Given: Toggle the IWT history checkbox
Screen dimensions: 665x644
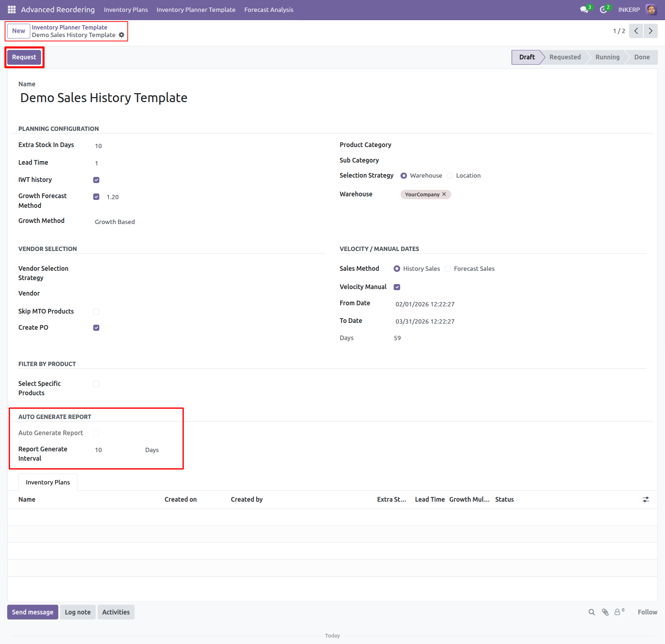Looking at the screenshot, I should pyautogui.click(x=96, y=180).
